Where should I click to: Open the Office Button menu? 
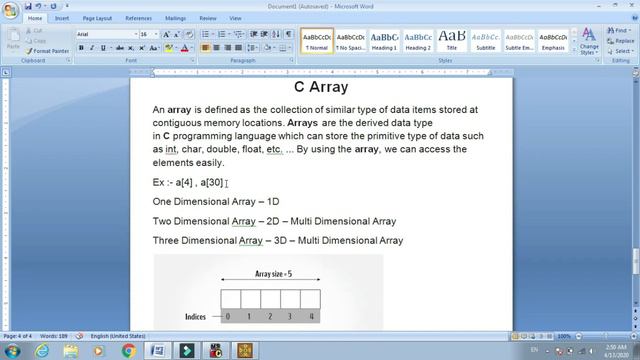[10, 10]
